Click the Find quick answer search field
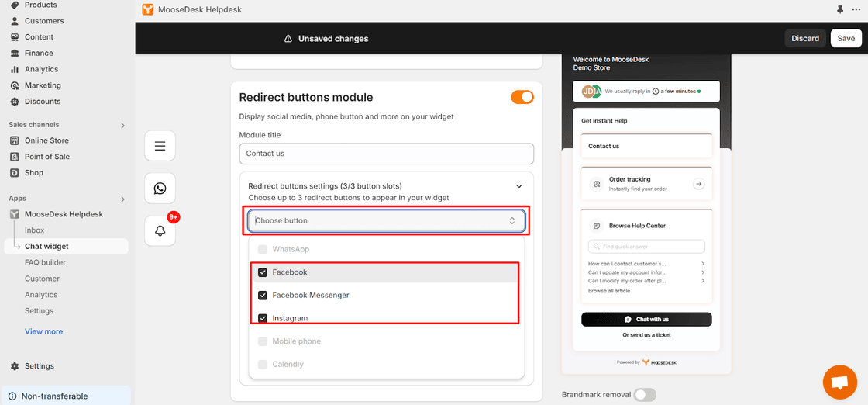 646,247
